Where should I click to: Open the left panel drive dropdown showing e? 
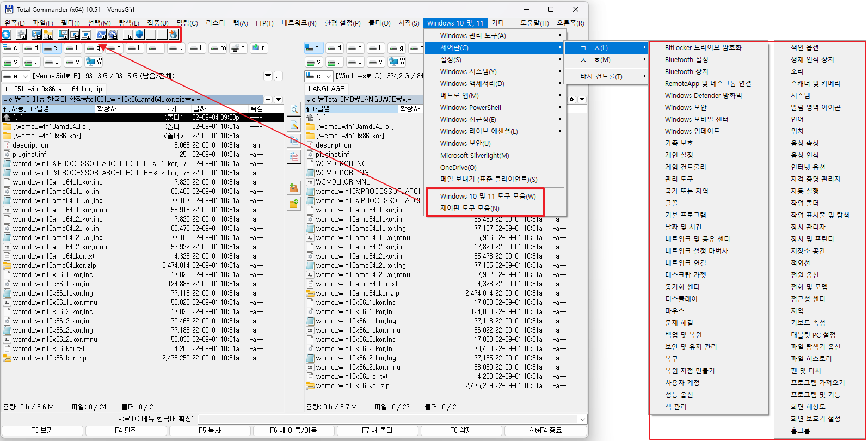pyautogui.click(x=15, y=76)
